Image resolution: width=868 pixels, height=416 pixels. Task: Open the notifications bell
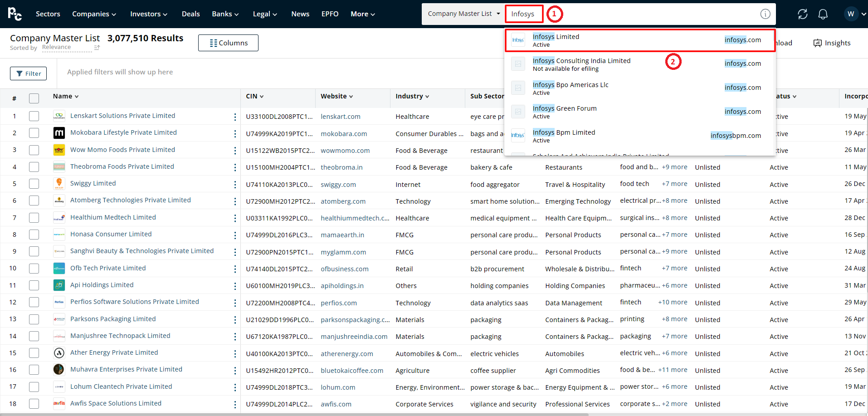click(823, 14)
